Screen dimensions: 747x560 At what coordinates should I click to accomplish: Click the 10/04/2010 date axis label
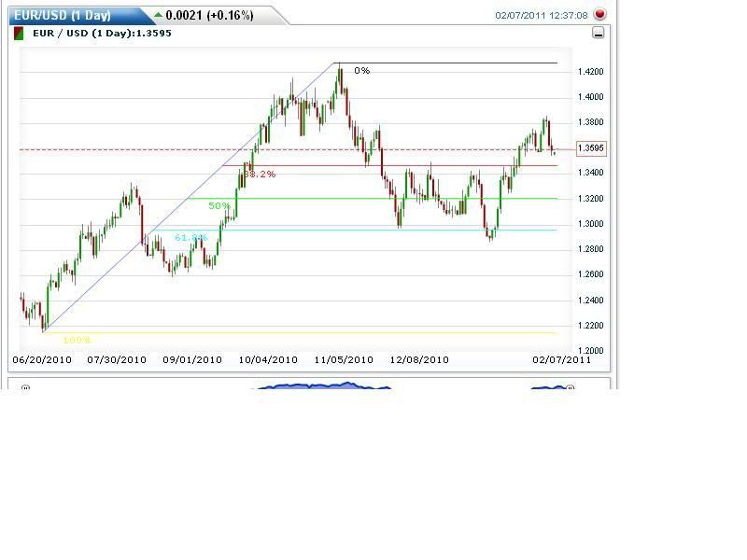[268, 360]
